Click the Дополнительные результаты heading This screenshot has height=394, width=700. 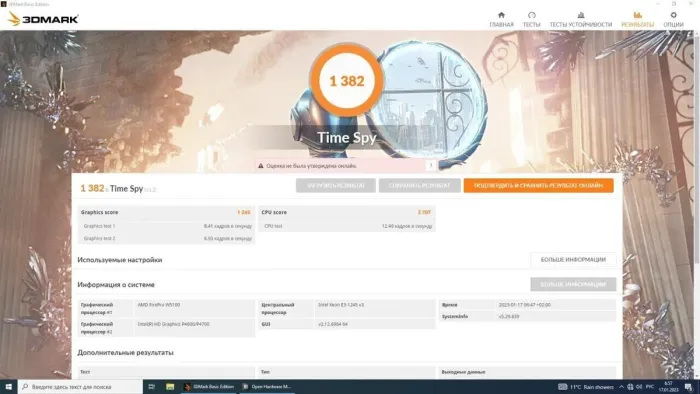pos(125,353)
